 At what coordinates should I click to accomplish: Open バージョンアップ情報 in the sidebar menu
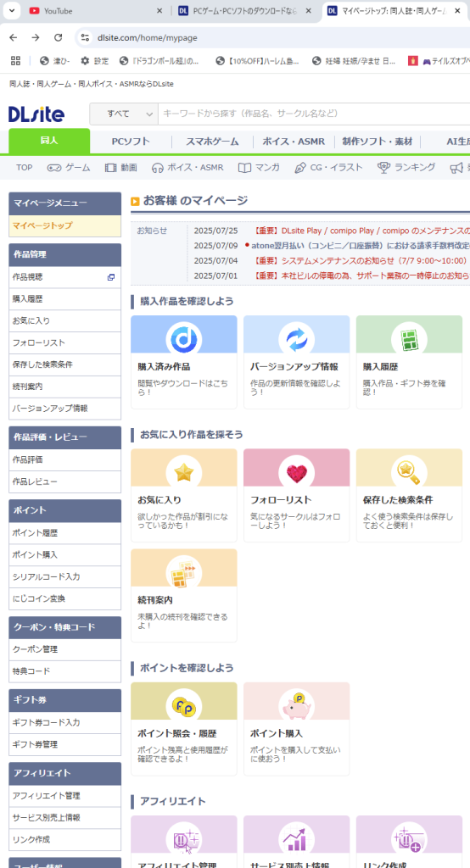[x=64, y=409]
